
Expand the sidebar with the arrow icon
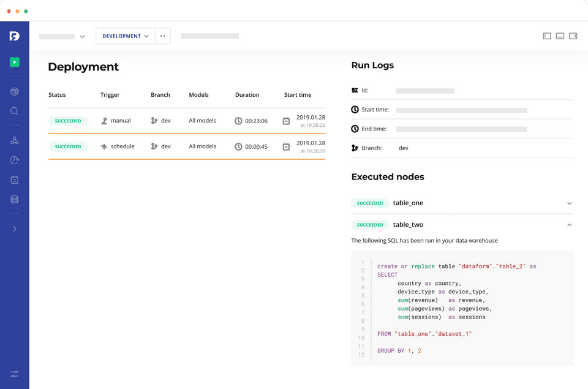click(15, 228)
